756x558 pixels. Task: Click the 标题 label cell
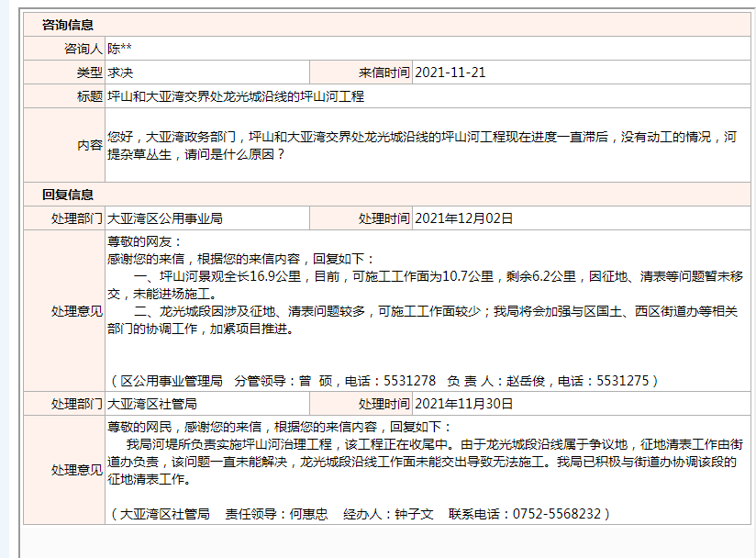pos(90,96)
